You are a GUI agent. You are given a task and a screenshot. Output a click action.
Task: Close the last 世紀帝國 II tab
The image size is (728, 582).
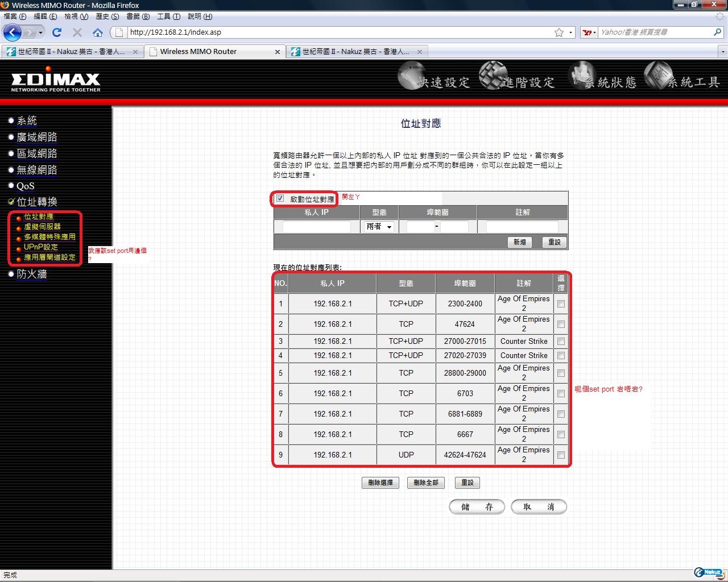point(419,52)
